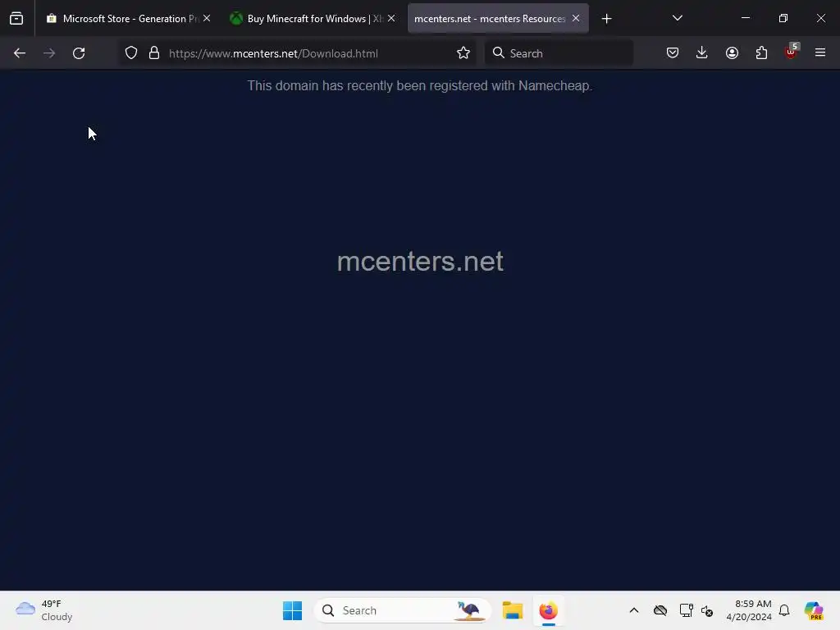840x630 pixels.
Task: Open notifications bell
Action: pyautogui.click(x=784, y=610)
